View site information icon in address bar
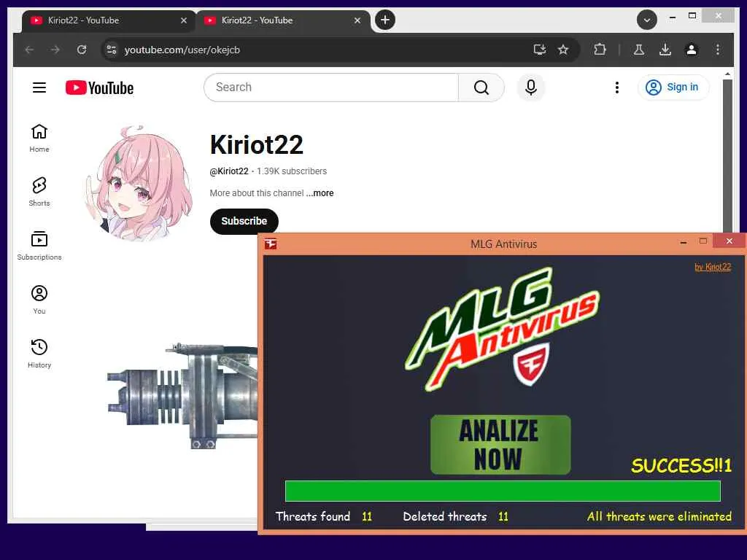The image size is (747, 560). point(112,50)
